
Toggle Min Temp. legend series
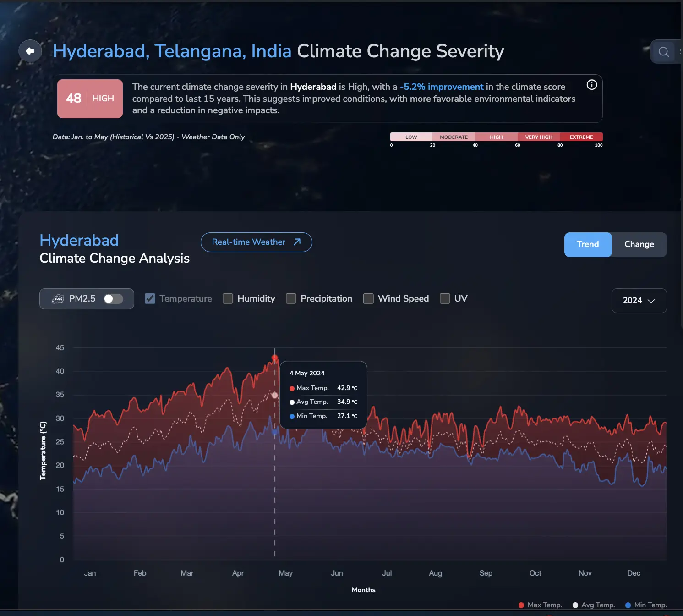click(646, 605)
